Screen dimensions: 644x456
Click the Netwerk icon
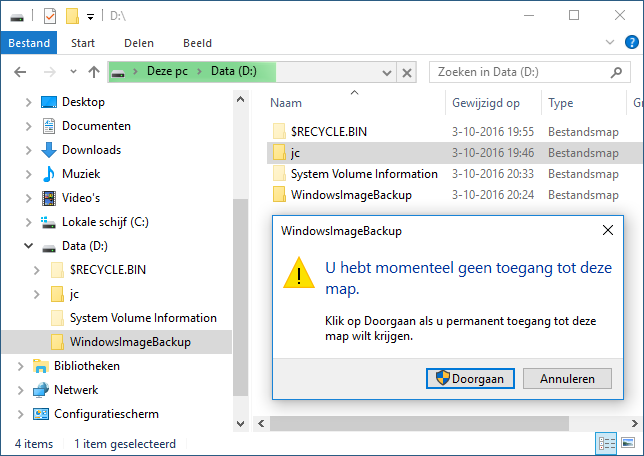click(41, 390)
